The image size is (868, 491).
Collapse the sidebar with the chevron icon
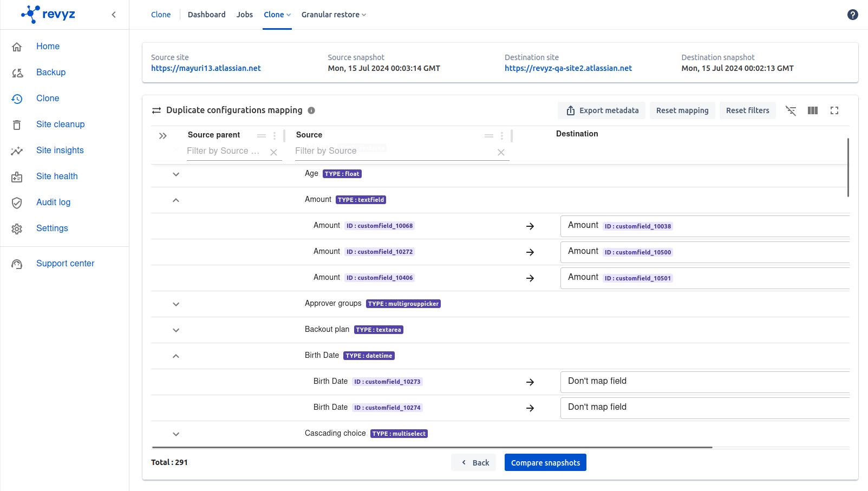click(114, 15)
